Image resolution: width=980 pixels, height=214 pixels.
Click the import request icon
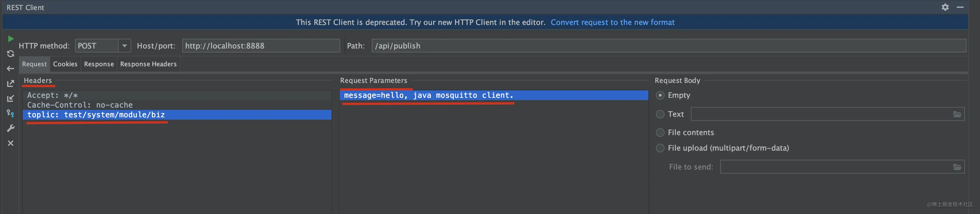click(11, 98)
